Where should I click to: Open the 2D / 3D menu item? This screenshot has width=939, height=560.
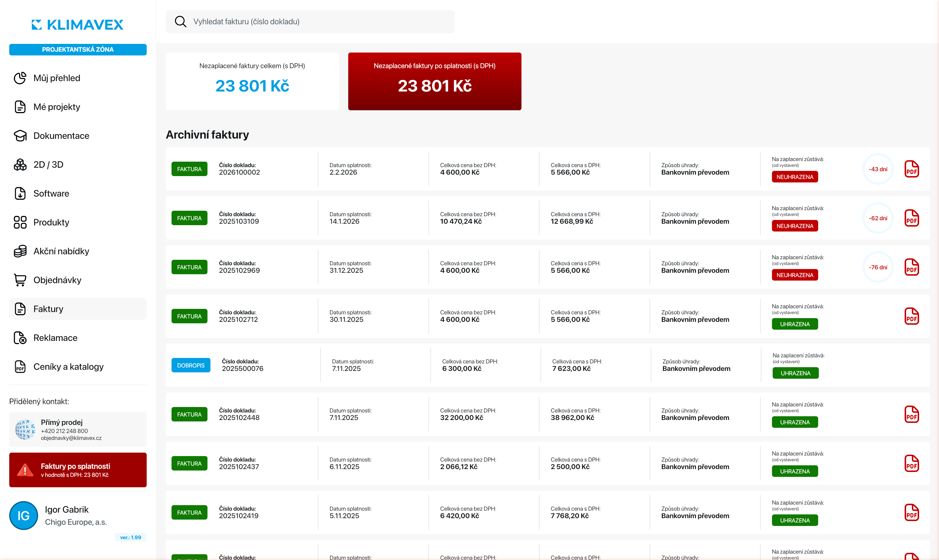pos(78,165)
